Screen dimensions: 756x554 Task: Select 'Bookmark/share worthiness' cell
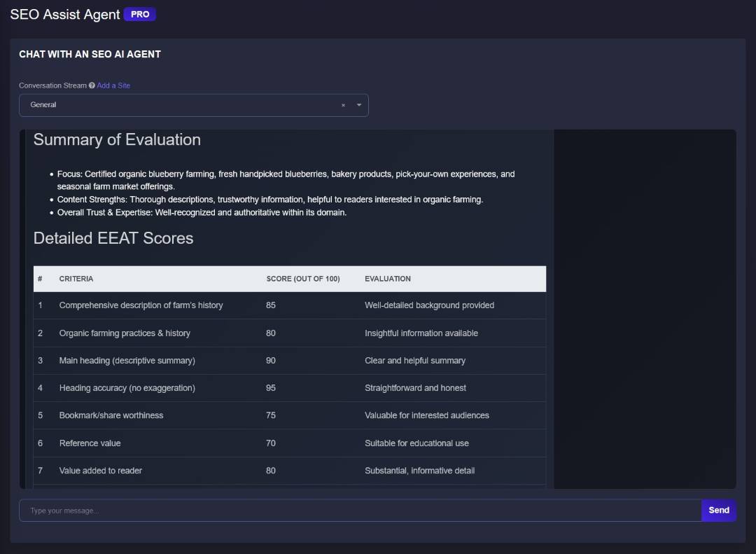click(x=111, y=415)
